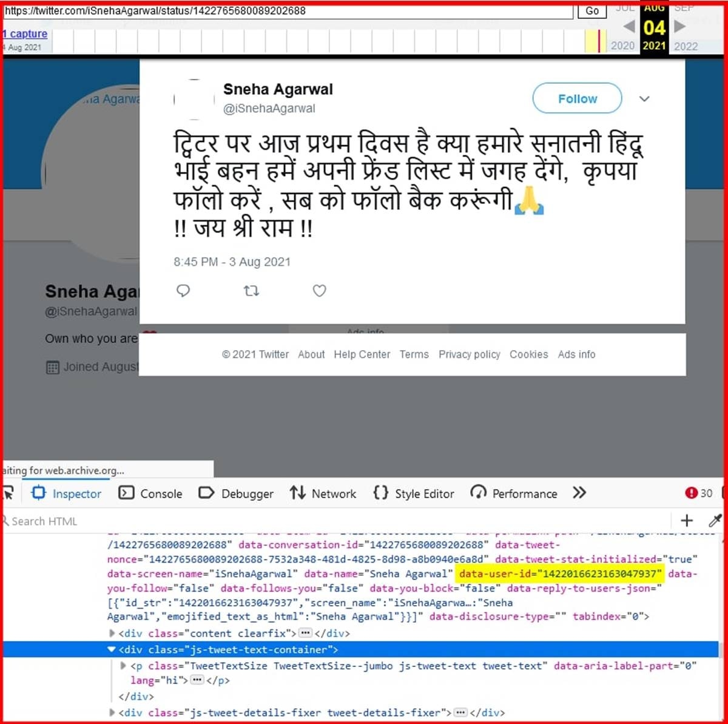The image size is (728, 724).
Task: Click the reply icon under the tweet
Action: [x=183, y=291]
